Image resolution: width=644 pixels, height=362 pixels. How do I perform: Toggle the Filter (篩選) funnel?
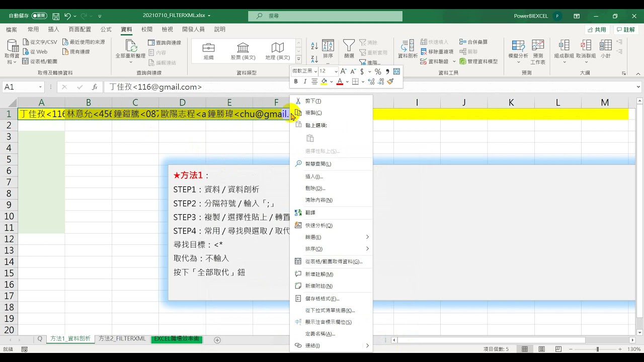[349, 49]
